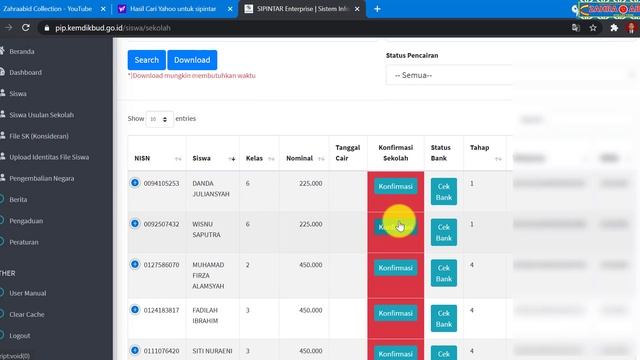Expand row details for Siti Nuraeni

(x=135, y=350)
